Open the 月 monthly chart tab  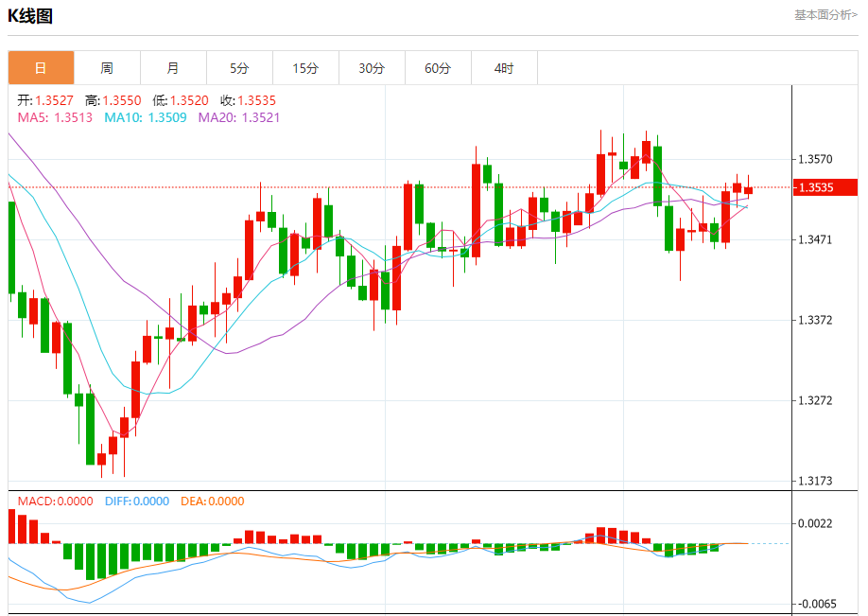(x=173, y=68)
